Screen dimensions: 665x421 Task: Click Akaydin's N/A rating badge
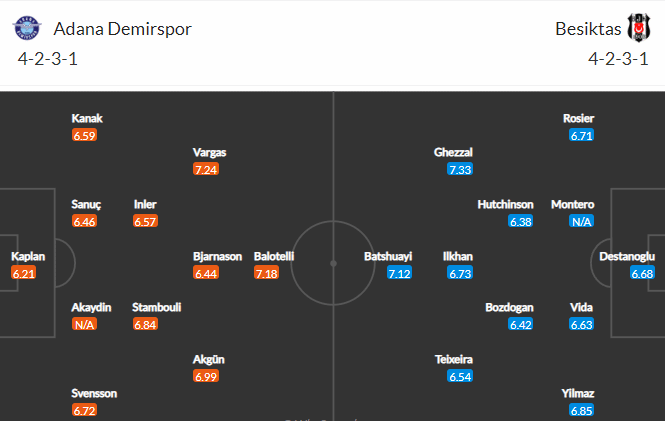tap(84, 324)
